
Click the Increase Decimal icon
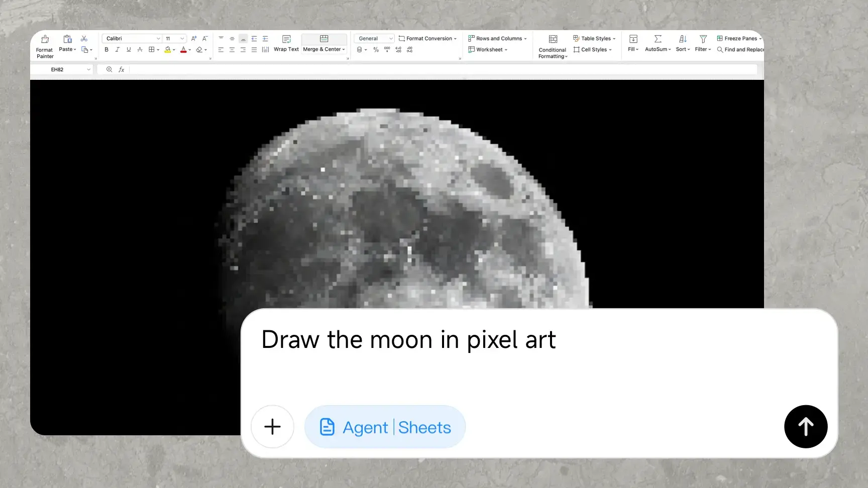pyautogui.click(x=398, y=49)
